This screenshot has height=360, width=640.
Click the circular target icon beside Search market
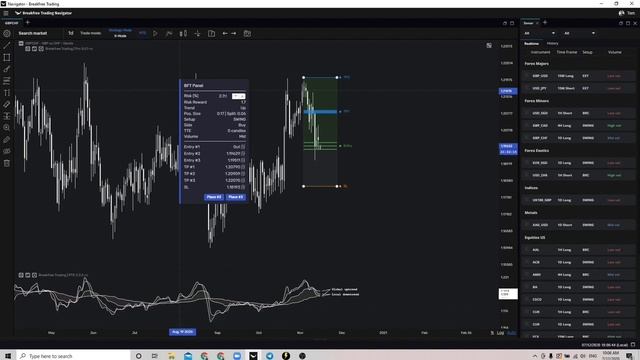coord(7,33)
